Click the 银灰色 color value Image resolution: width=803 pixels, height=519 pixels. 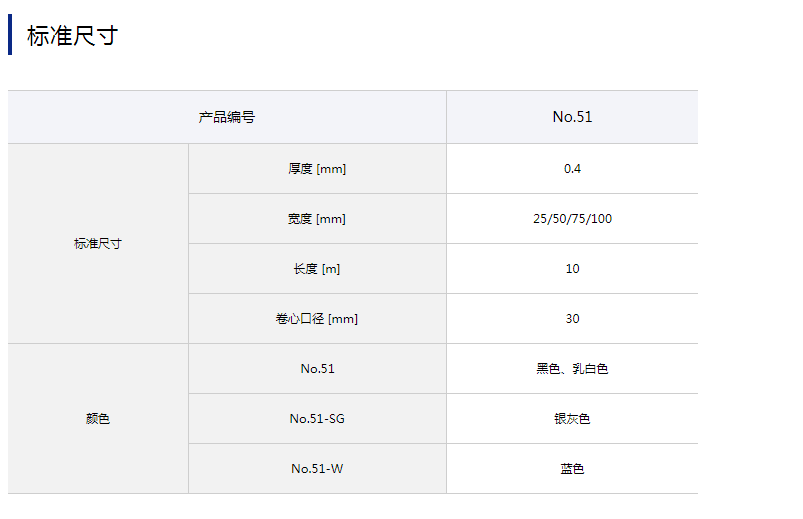click(x=572, y=419)
